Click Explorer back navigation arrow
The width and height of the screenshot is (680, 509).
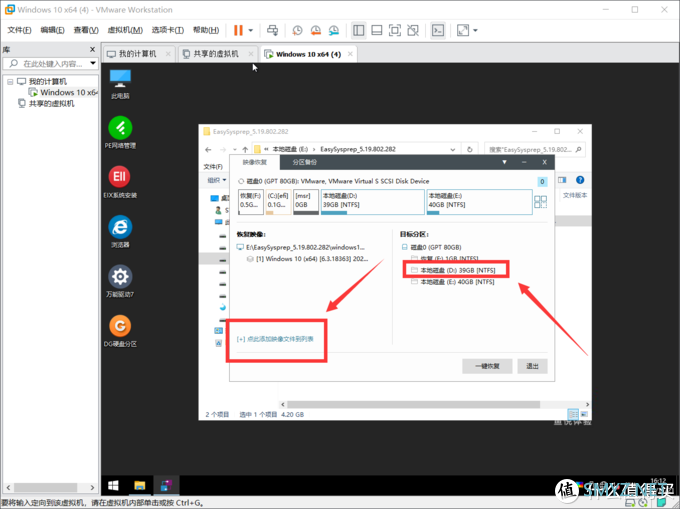208,150
